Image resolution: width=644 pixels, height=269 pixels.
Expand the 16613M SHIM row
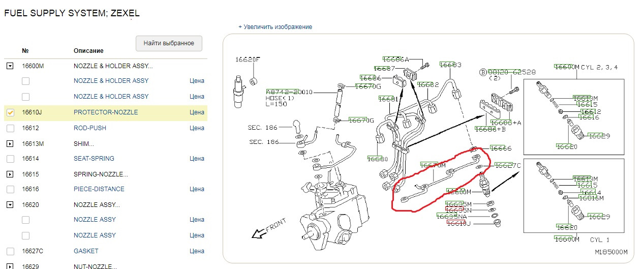point(10,144)
